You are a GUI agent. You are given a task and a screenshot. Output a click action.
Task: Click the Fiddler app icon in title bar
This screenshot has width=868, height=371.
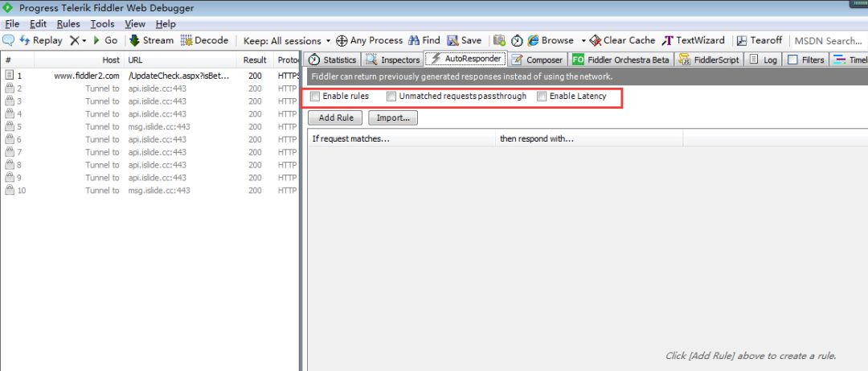(8, 8)
